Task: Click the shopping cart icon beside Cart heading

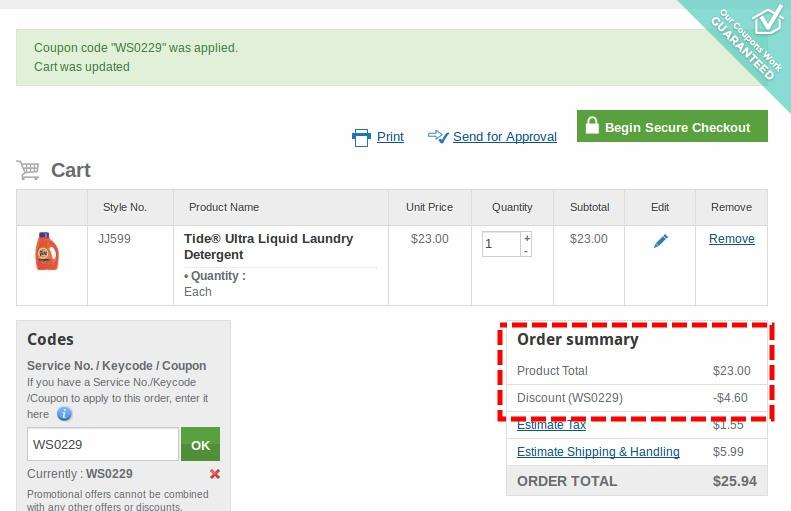Action: 28,170
